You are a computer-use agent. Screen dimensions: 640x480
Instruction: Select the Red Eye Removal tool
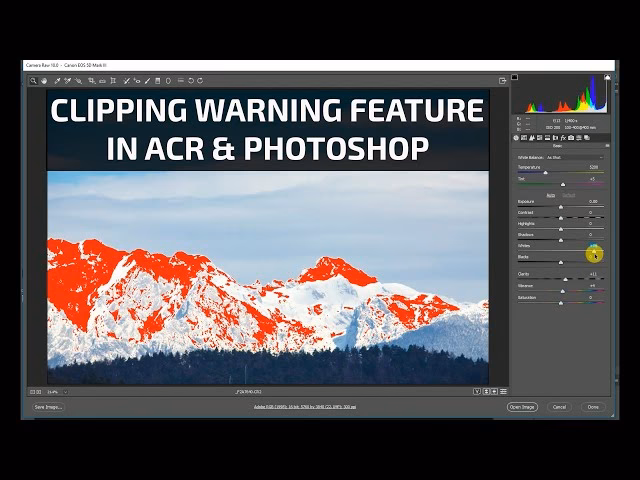point(137,81)
